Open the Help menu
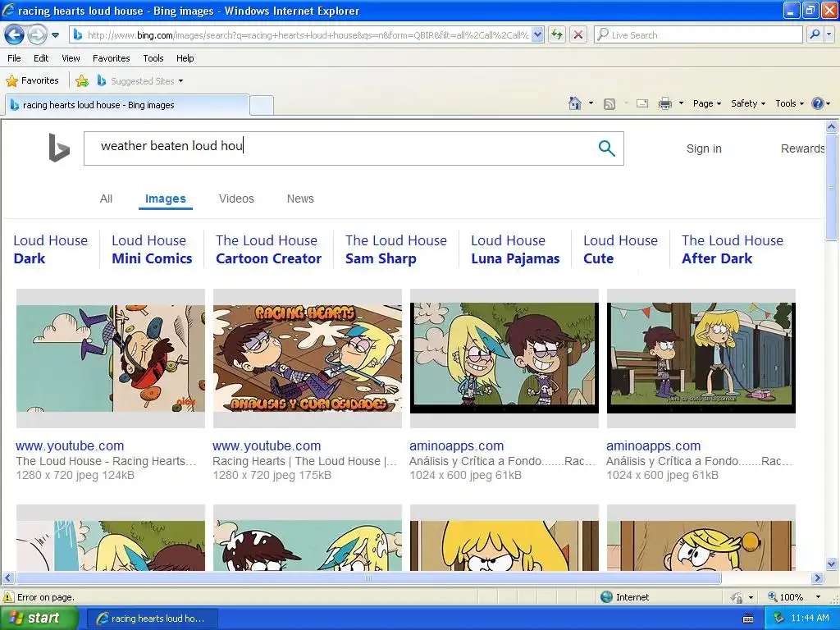The image size is (840, 630). [x=185, y=58]
